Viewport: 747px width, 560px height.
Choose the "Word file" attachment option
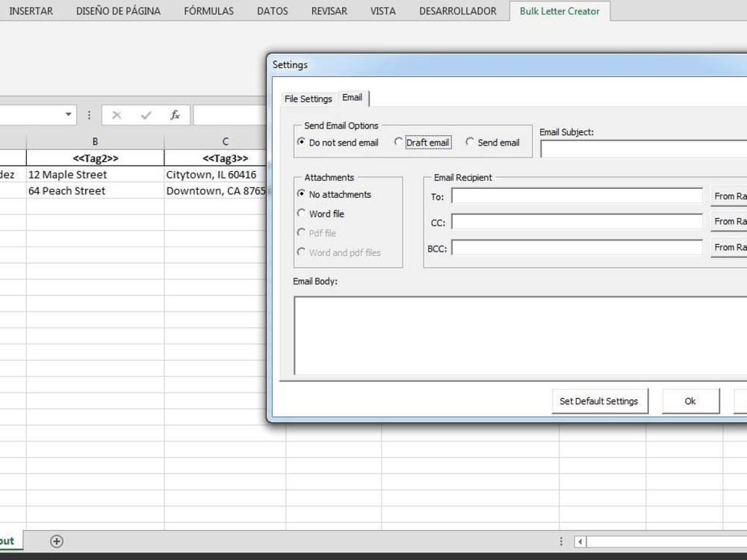[x=301, y=214]
